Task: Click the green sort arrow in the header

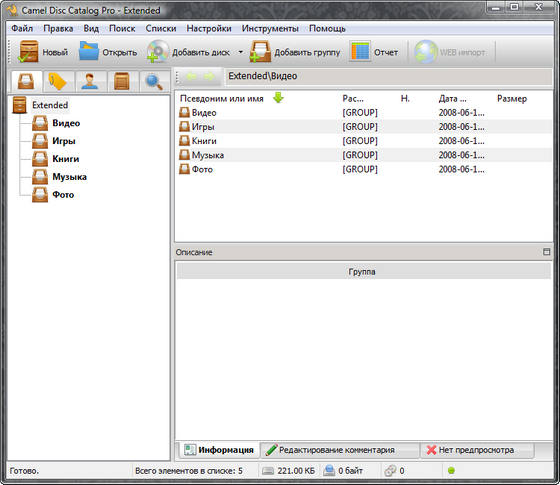Action: (x=278, y=98)
